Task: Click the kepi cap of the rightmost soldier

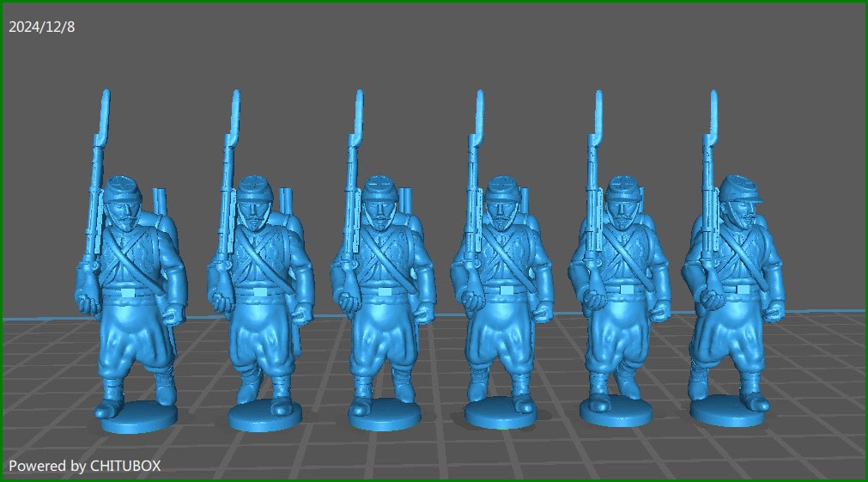Action: click(x=739, y=188)
